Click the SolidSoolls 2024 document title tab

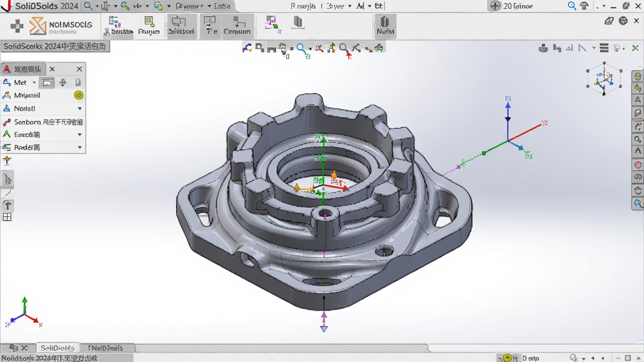click(55, 47)
